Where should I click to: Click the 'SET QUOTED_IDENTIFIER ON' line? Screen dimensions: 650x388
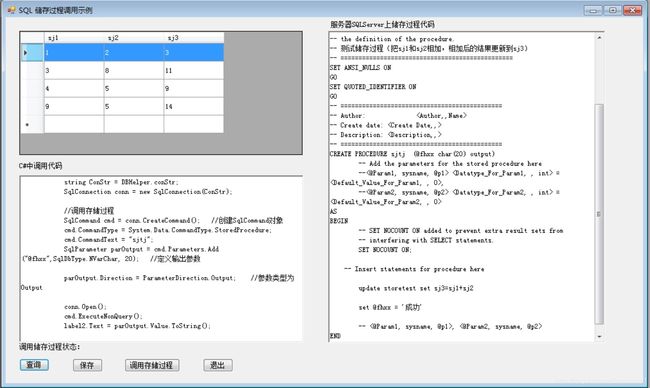coord(373,87)
